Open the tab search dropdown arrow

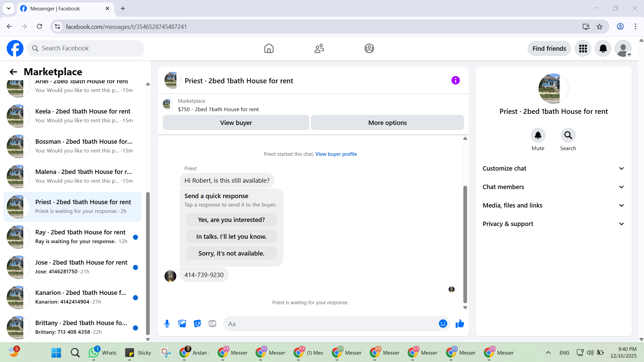(x=9, y=9)
